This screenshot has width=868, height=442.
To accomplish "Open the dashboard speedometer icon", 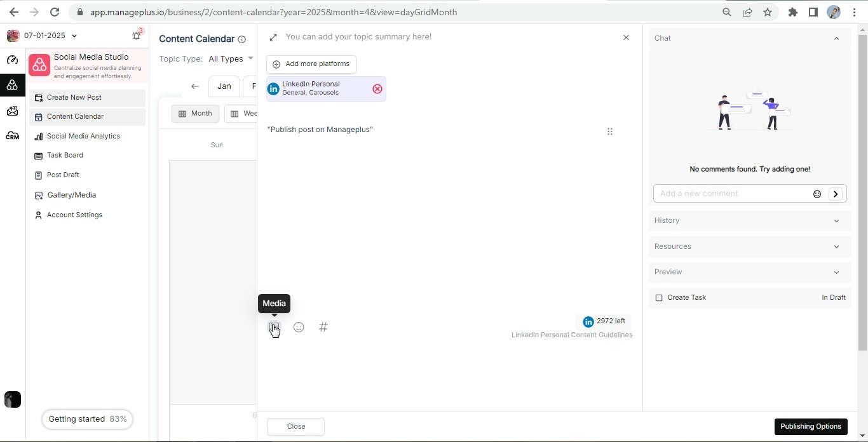I will tap(13, 60).
